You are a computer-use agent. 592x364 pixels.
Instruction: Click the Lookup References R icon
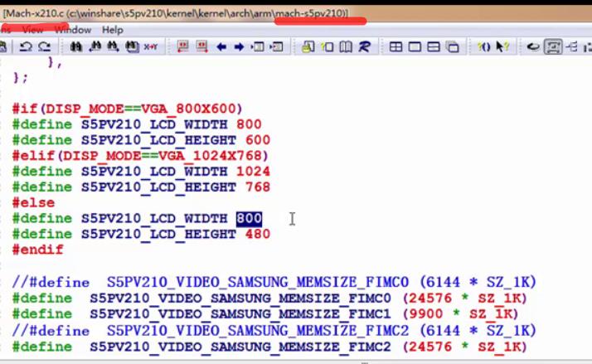point(364,46)
